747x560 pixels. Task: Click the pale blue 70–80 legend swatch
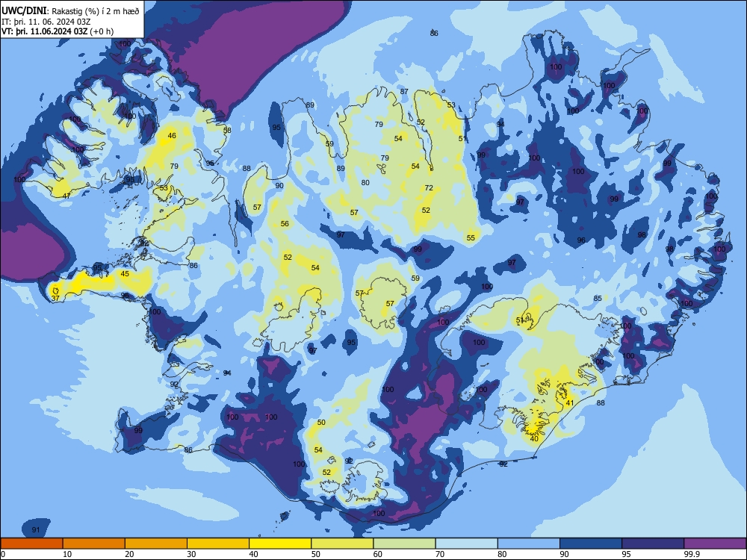click(x=466, y=544)
